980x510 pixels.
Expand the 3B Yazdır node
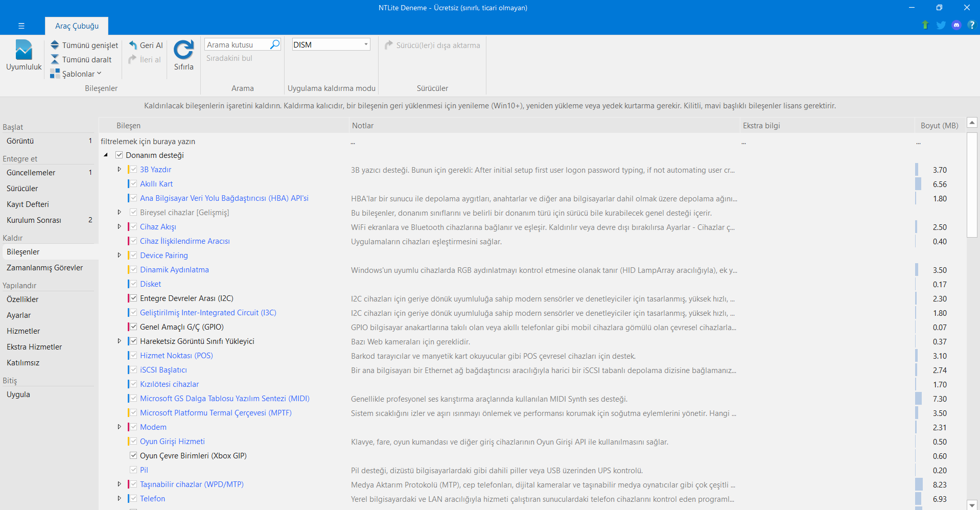(120, 169)
